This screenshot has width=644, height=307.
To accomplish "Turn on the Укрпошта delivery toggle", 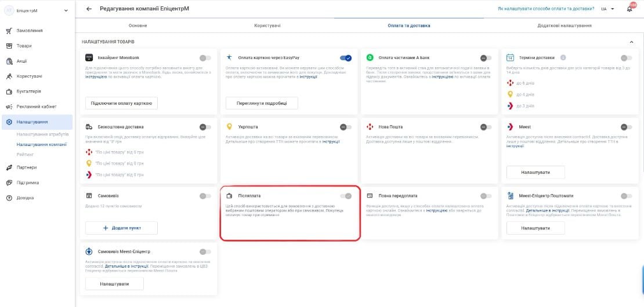I will 346,127.
